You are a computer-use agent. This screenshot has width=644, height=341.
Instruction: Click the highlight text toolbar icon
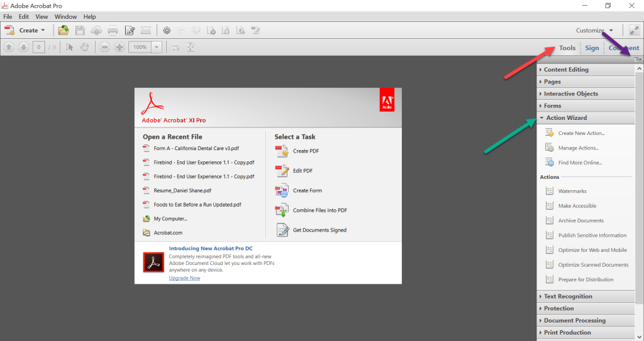coord(196,30)
